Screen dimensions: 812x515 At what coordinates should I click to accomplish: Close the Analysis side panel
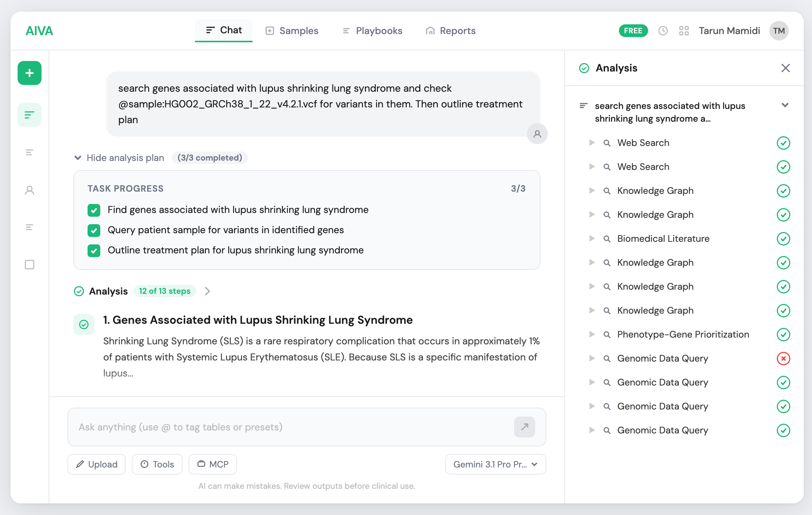pyautogui.click(x=785, y=68)
